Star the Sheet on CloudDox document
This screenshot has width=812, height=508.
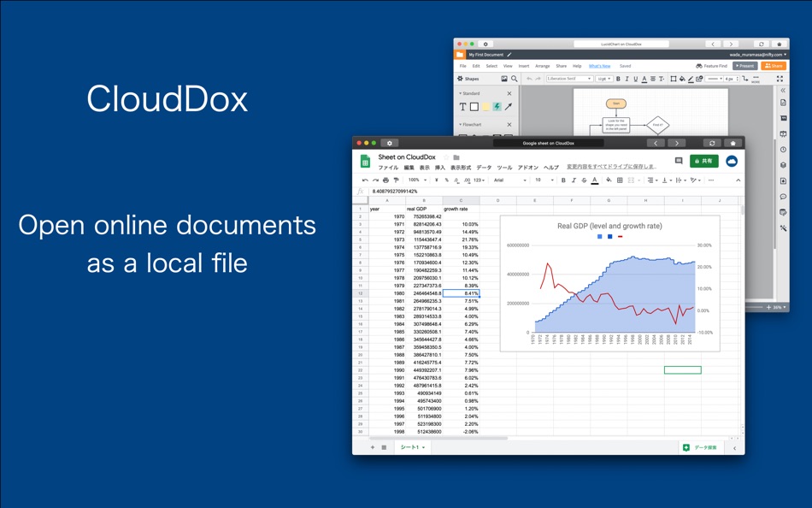[x=446, y=157]
